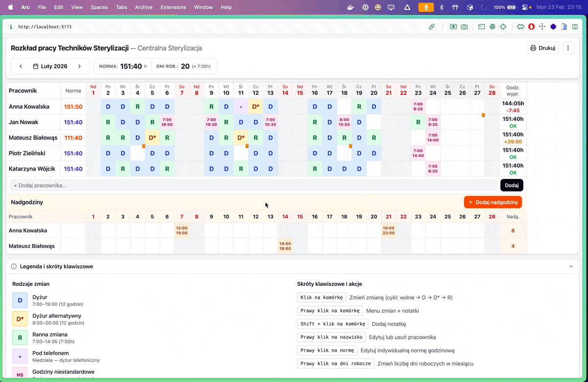Open the Luty 2026 month picker
The image size is (588, 382).
point(50,66)
